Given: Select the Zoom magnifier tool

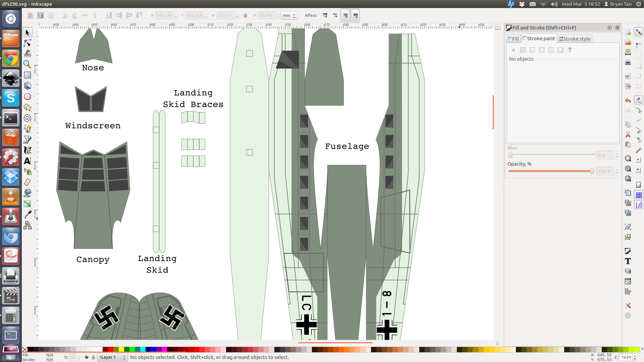Looking at the screenshot, I should tap(28, 64).
